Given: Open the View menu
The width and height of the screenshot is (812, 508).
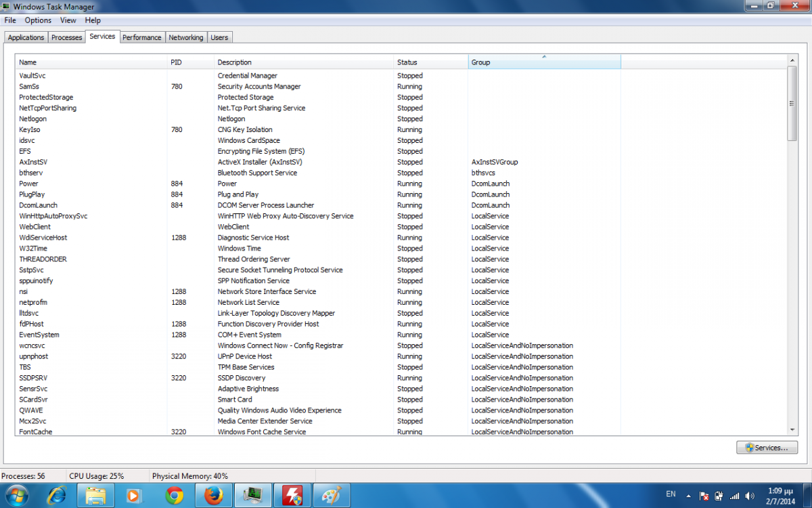Looking at the screenshot, I should [x=68, y=20].
